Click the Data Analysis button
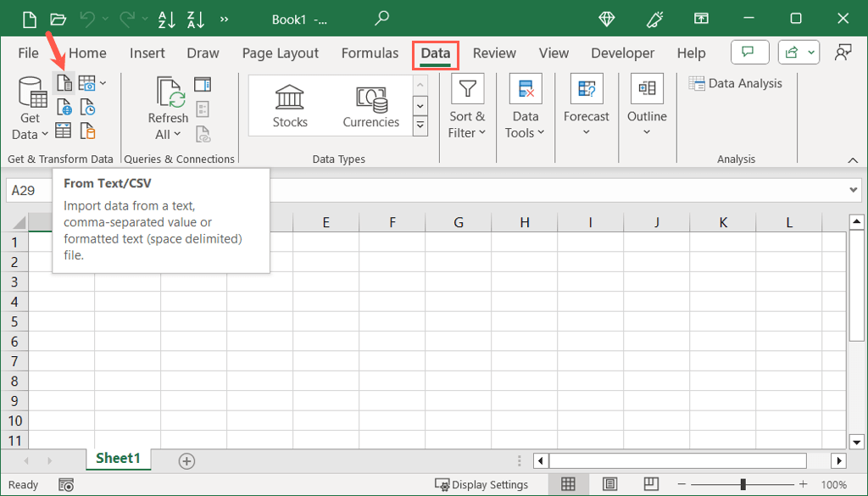The width and height of the screenshot is (868, 496). [735, 83]
